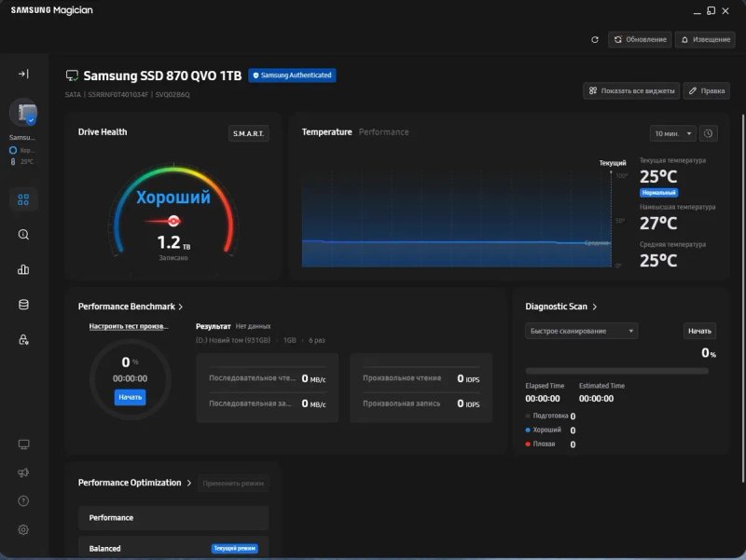The width and height of the screenshot is (746, 560).
Task: Open the settings gear icon
Action: point(23,529)
